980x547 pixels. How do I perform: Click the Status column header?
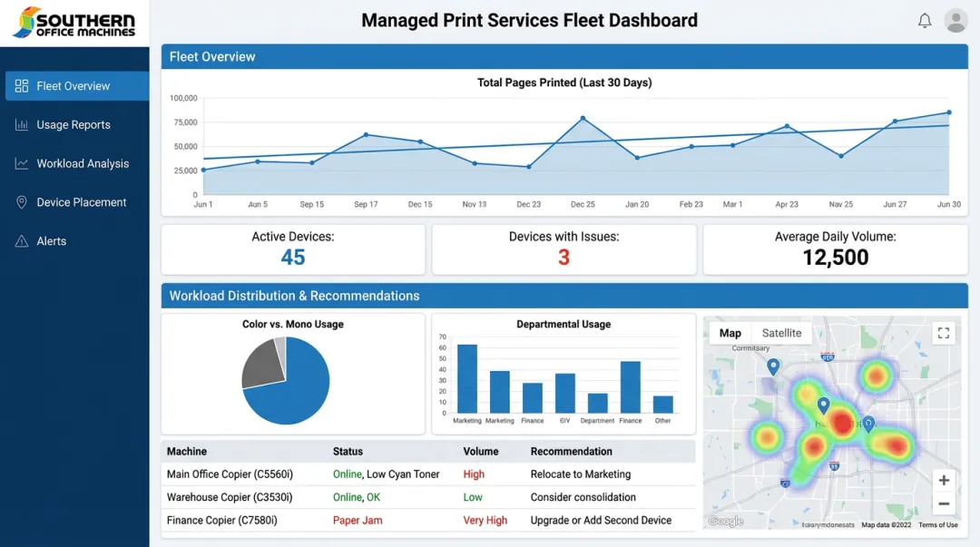click(348, 452)
